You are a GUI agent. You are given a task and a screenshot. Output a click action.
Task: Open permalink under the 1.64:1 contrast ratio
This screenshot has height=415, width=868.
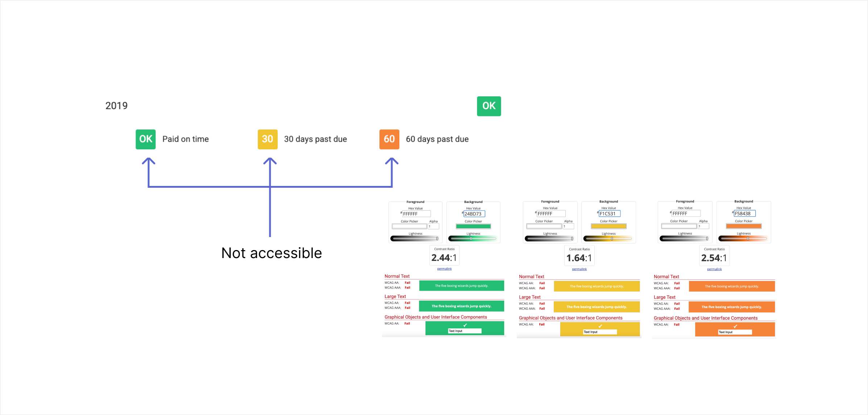[x=579, y=269]
